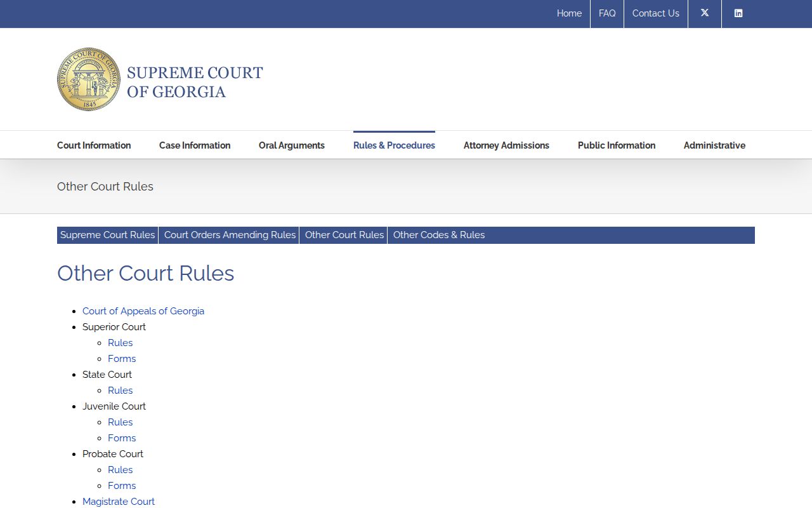Open Juvenile Court Forms link

[x=122, y=438]
